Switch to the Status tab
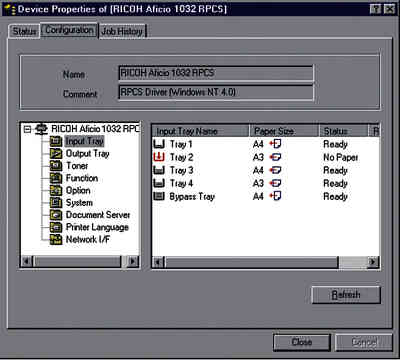 24,32
